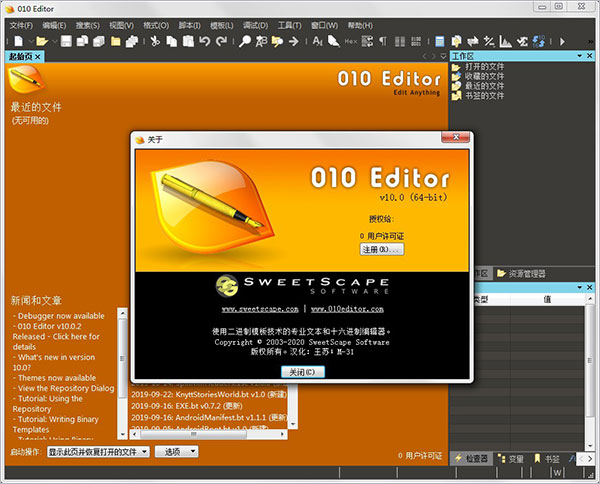The image size is (600, 484).
Task: Expand the Open file dropdown arrow
Action: click(x=54, y=41)
